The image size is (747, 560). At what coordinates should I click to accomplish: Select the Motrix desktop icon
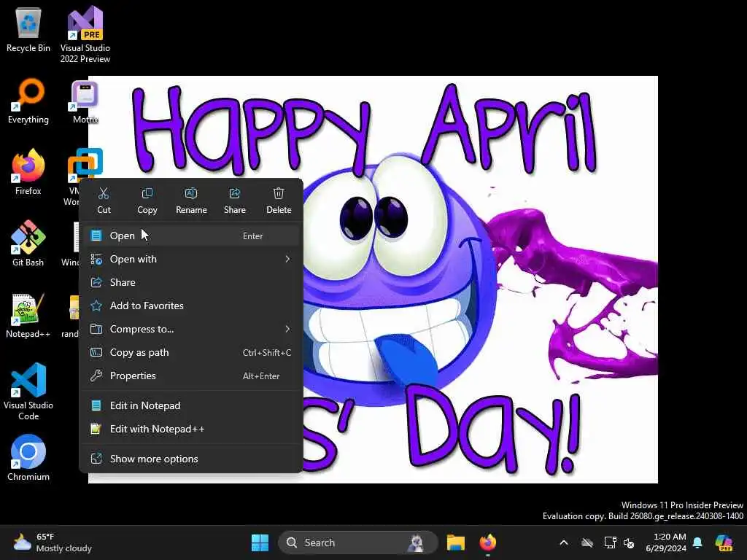point(85,102)
